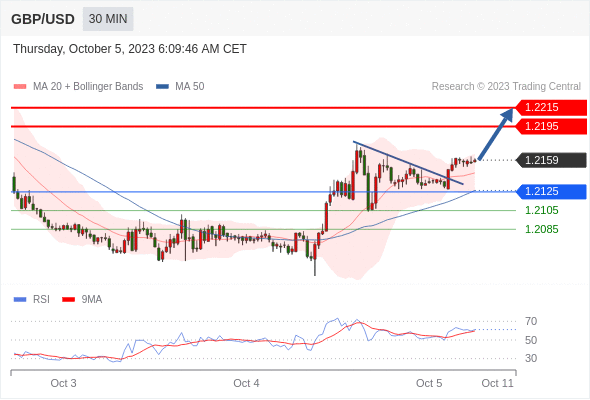Viewport: 590px width, 400px height.
Task: Click the 30 MIN timeframe button
Action: 108,19
